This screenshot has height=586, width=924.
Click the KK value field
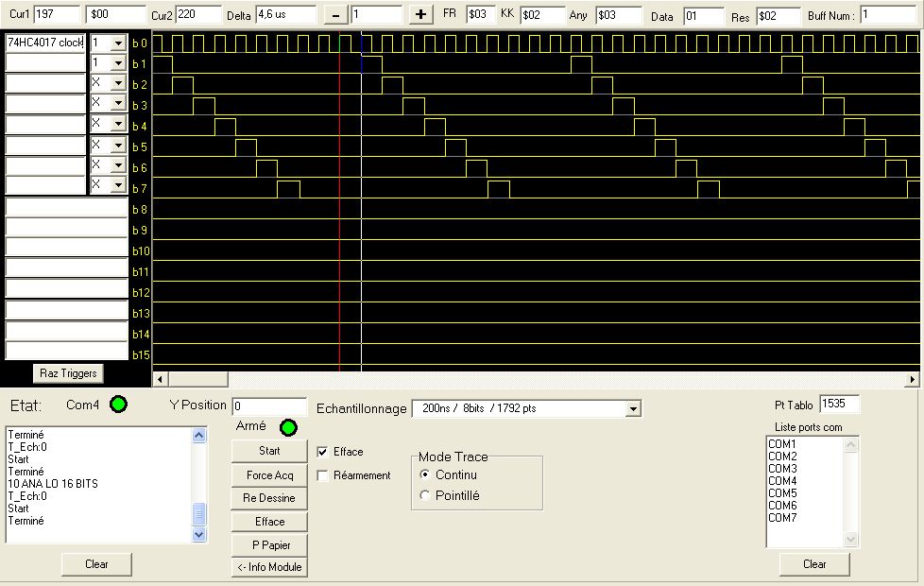tap(542, 15)
